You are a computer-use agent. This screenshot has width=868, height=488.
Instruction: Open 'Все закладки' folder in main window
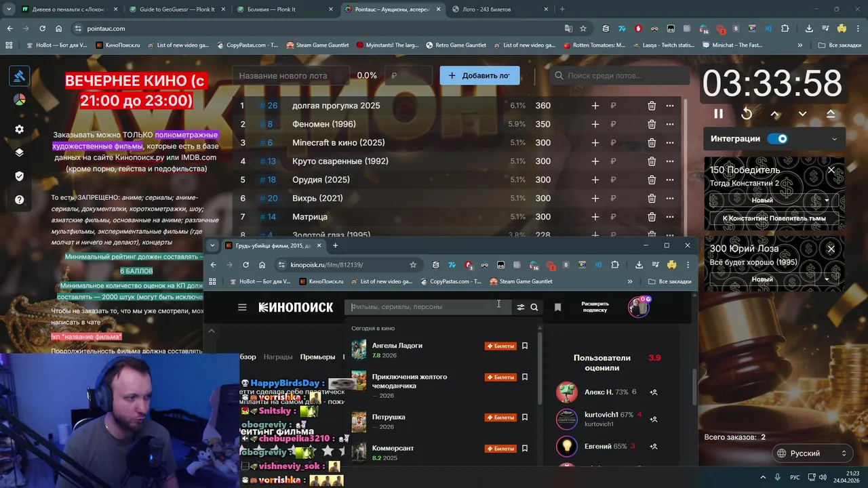tap(840, 45)
